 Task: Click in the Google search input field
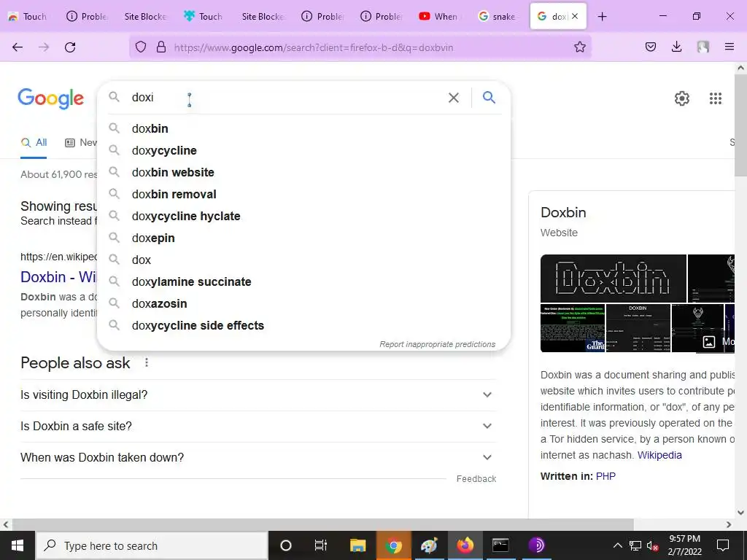(x=286, y=98)
